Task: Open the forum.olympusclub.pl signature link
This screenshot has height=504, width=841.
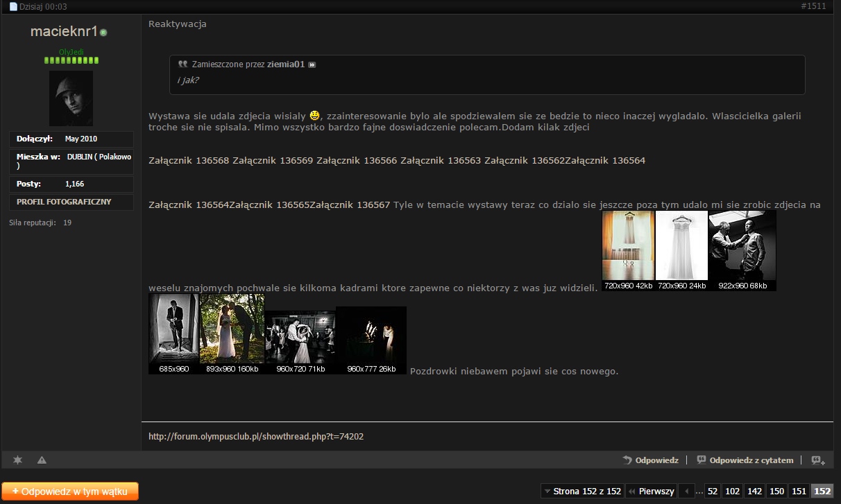Action: point(256,437)
